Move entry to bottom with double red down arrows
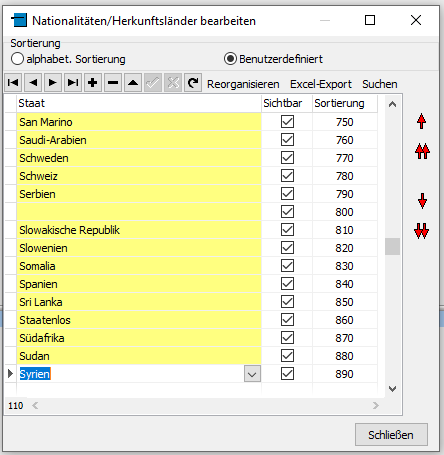 (x=422, y=231)
